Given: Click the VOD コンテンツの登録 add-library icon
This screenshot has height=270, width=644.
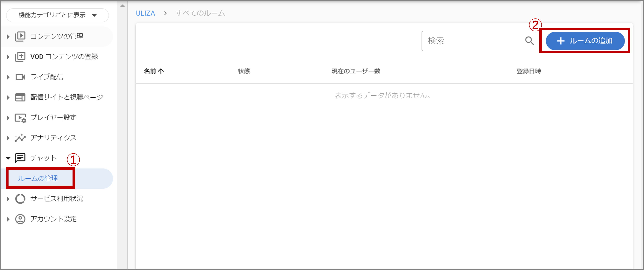Looking at the screenshot, I should pyautogui.click(x=20, y=57).
